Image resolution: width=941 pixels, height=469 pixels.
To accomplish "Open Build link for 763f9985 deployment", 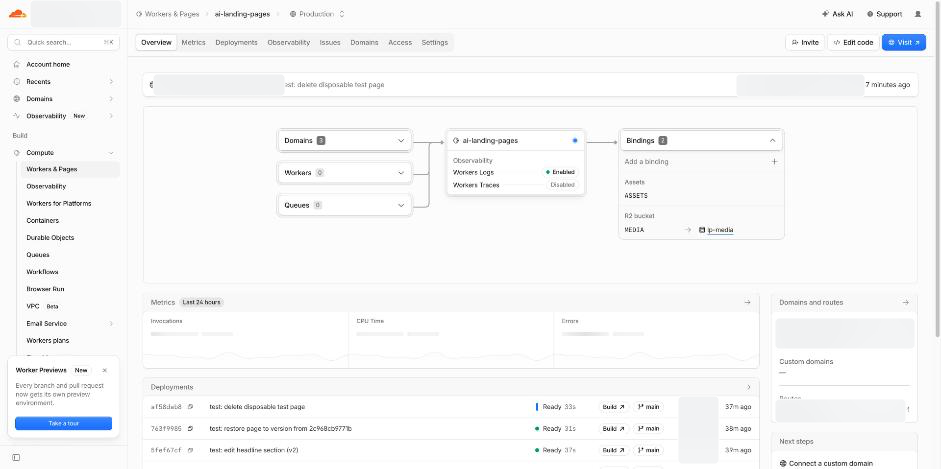I will (613, 429).
